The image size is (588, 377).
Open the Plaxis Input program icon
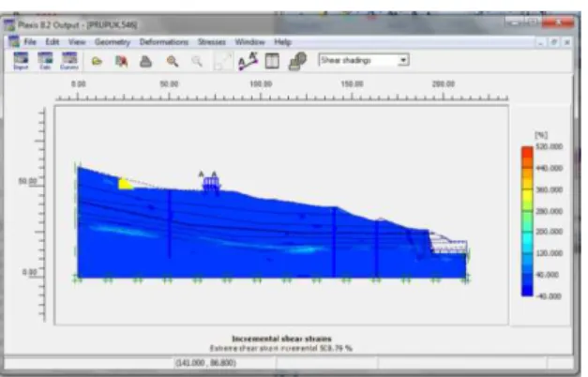[x=21, y=61]
